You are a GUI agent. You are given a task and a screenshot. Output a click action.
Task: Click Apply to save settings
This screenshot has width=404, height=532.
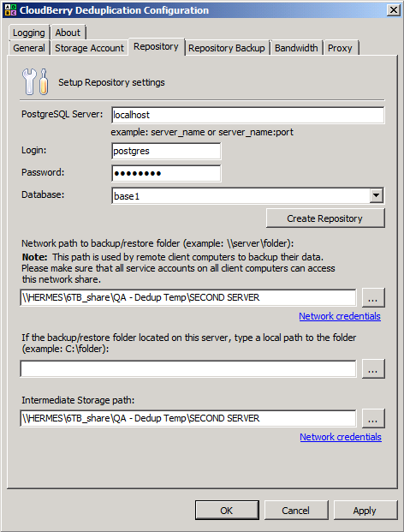pos(365,511)
